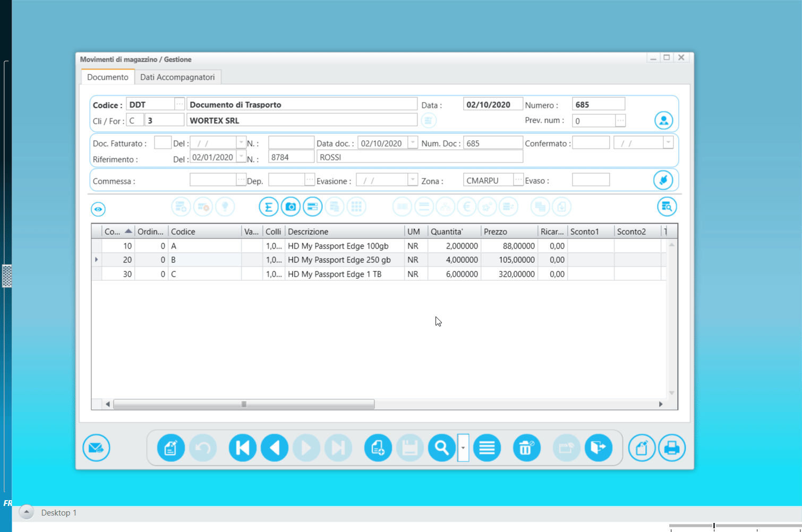Click the horizontal scrollbar thumb in grid
802x532 pixels.
pyautogui.click(x=244, y=404)
